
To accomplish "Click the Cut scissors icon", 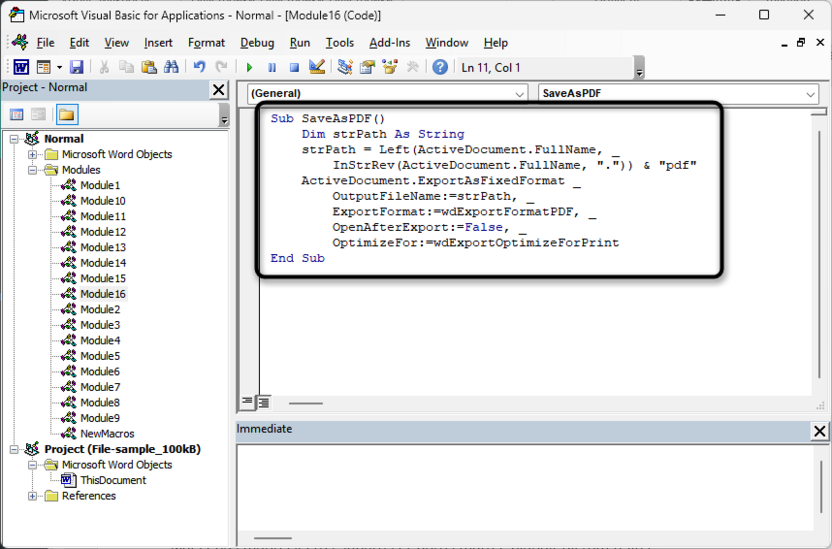I will point(104,67).
